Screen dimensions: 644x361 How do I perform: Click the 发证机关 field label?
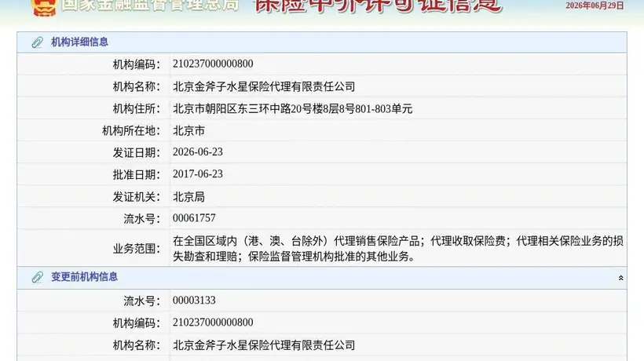click(x=137, y=197)
